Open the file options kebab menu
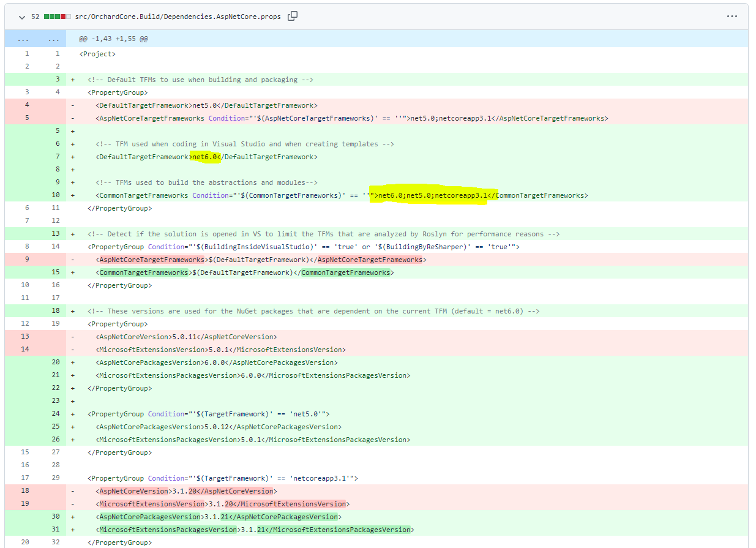 pyautogui.click(x=732, y=17)
